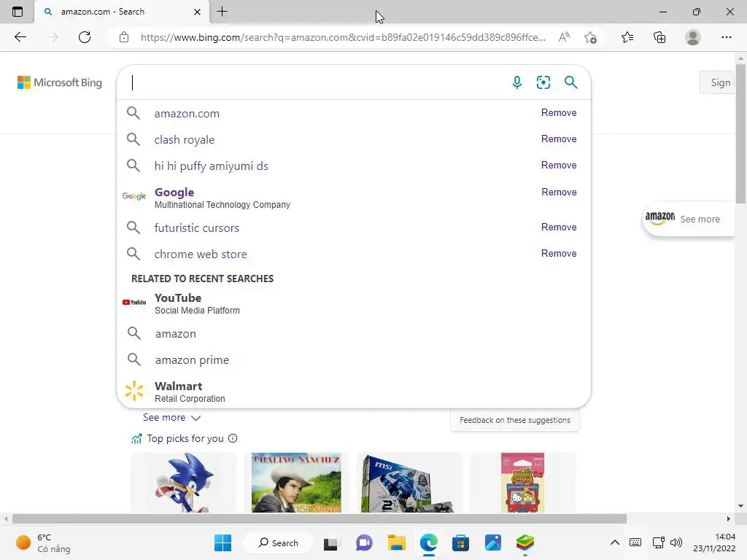Click Feedback on these suggestions
This screenshot has width=747, height=560.
tap(515, 420)
